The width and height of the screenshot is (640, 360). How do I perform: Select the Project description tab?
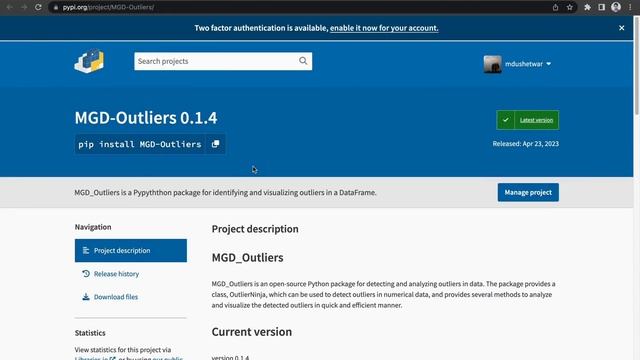(x=131, y=251)
